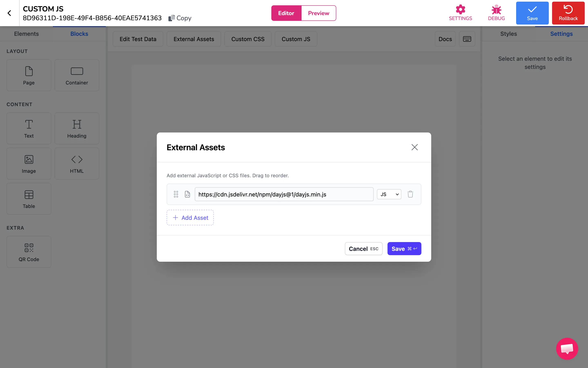The width and height of the screenshot is (588, 368).
Task: Click Edit Test Data button
Action: pyautogui.click(x=138, y=39)
